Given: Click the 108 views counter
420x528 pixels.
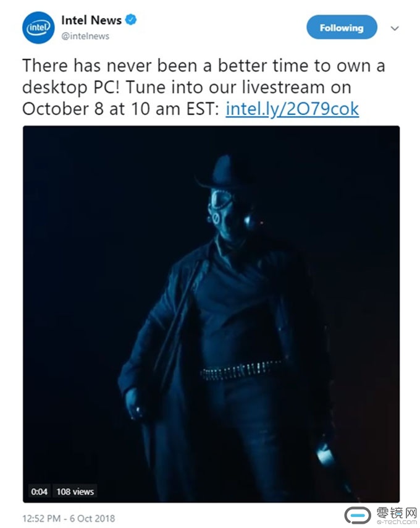Looking at the screenshot, I should [x=75, y=492].
